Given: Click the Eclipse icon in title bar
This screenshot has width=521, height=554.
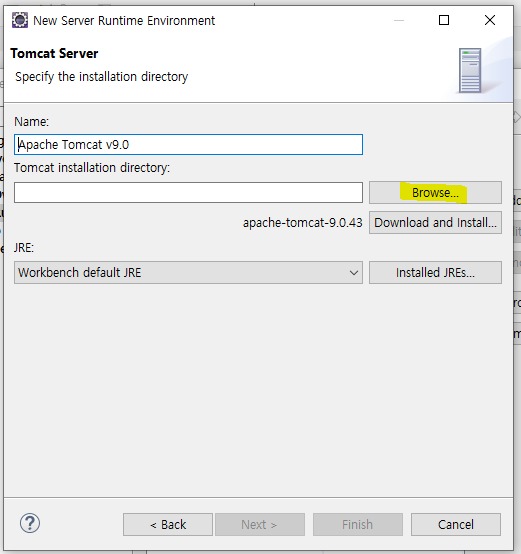Looking at the screenshot, I should (20, 20).
